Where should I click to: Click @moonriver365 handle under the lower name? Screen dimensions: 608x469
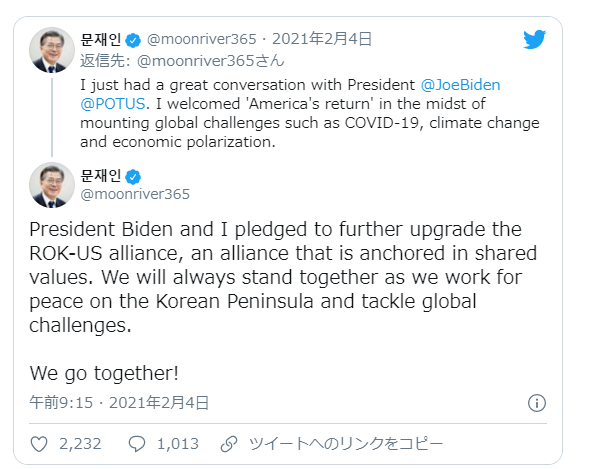(x=135, y=194)
